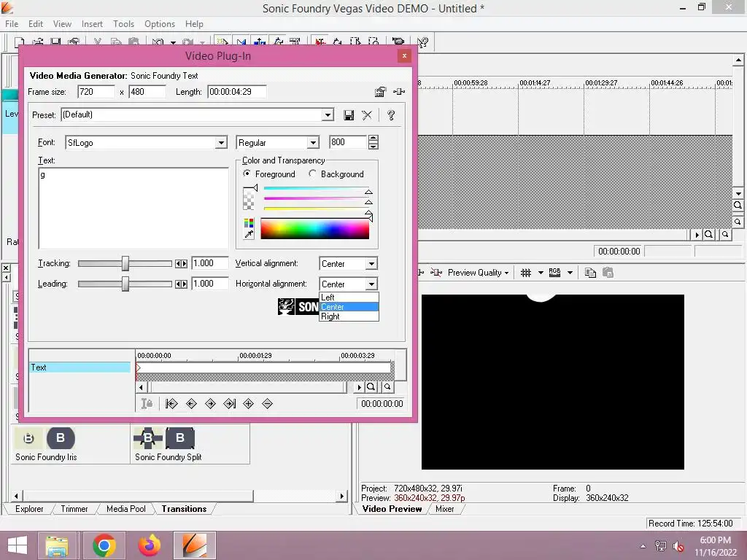This screenshot has width=747, height=560.
Task: Zoom in keyframe timeline with large magnifier
Action: pos(371,387)
